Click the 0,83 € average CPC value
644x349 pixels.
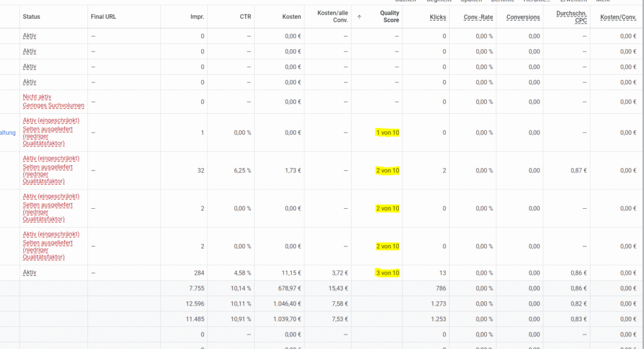(x=579, y=319)
